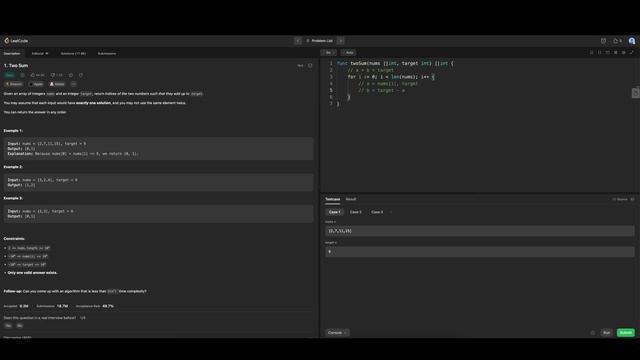
Task: Answer Yes to seen in interview
Action: [8, 326]
